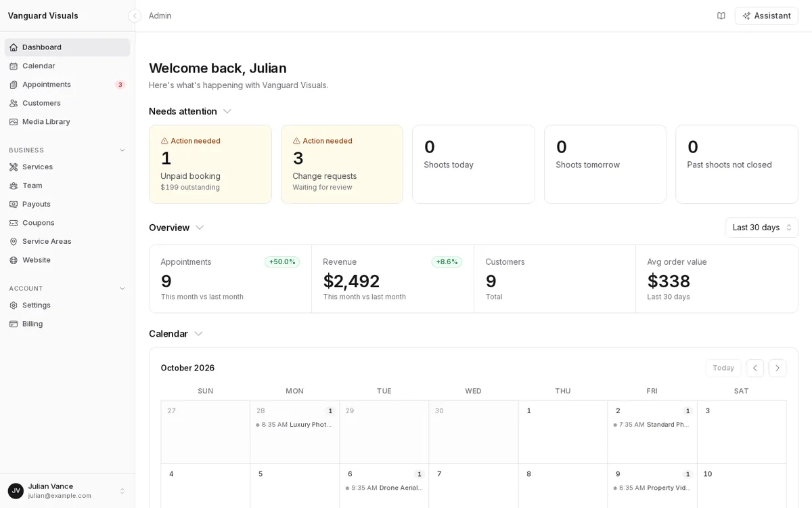Open Settings from the sidebar

pos(67,305)
